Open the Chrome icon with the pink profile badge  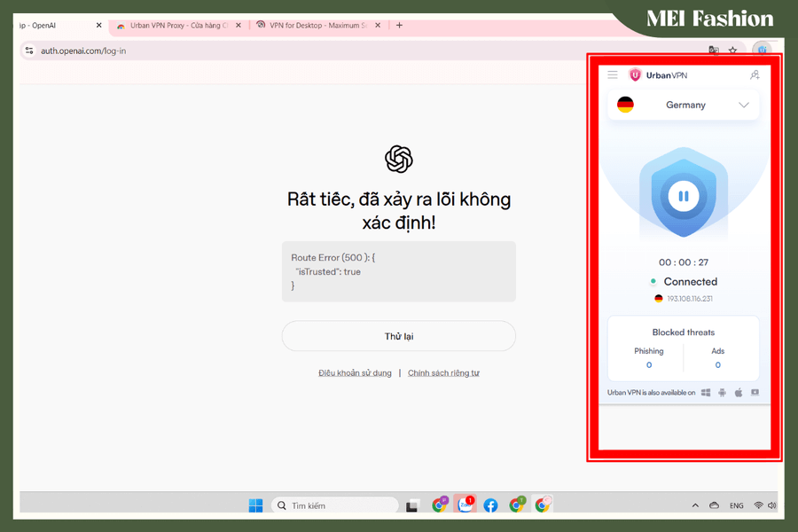tap(543, 505)
